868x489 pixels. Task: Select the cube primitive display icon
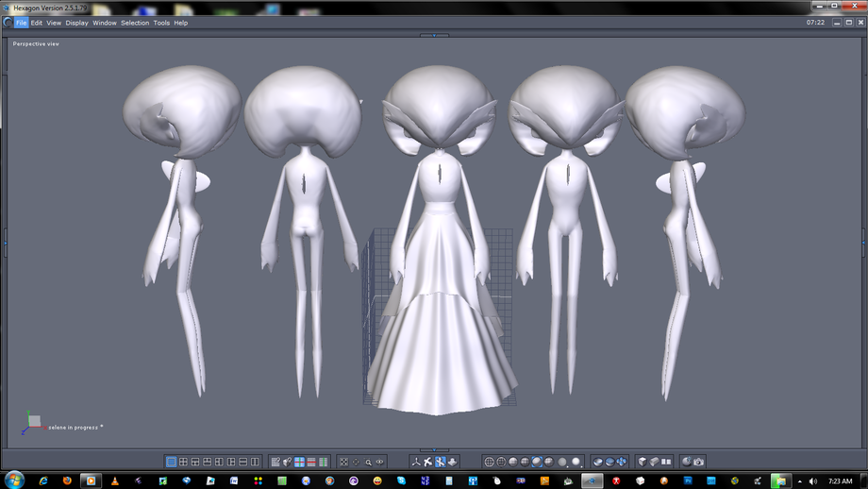pyautogui.click(x=643, y=462)
